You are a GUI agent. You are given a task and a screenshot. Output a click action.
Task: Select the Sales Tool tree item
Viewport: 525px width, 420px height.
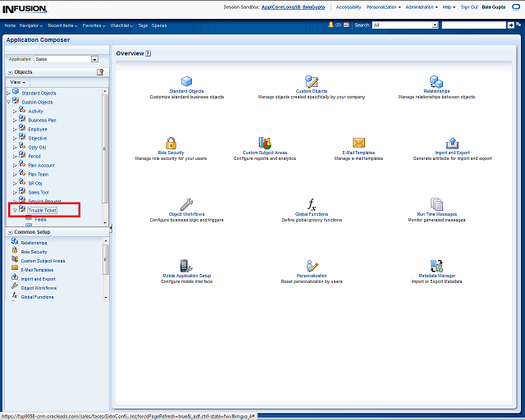(x=39, y=192)
